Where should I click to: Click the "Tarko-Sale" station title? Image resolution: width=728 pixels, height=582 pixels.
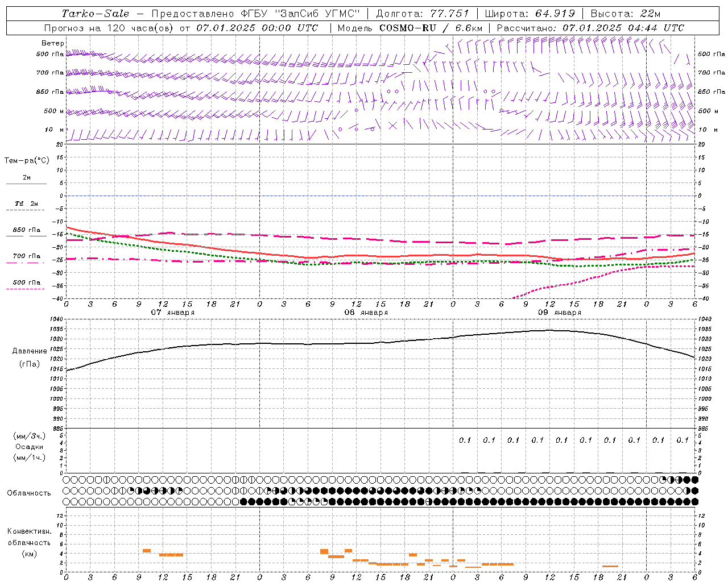(96, 14)
